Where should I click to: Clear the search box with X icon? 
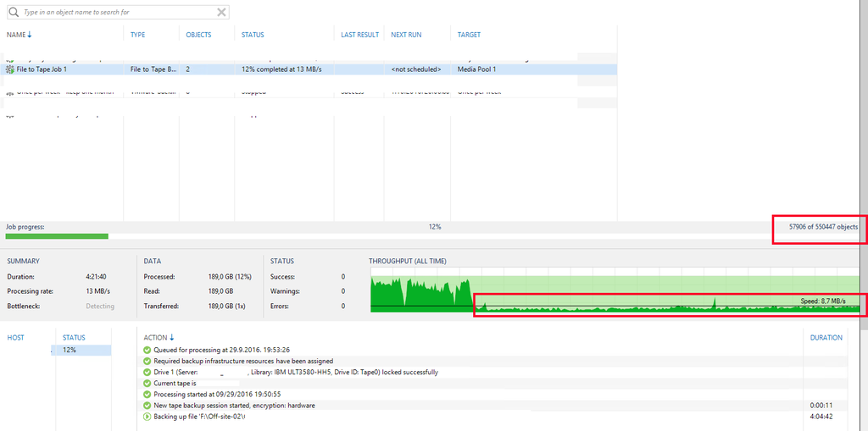[x=221, y=12]
